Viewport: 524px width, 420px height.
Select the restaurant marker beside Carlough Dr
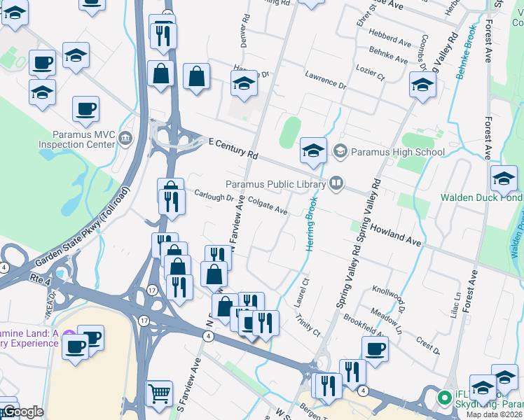pos(172,203)
